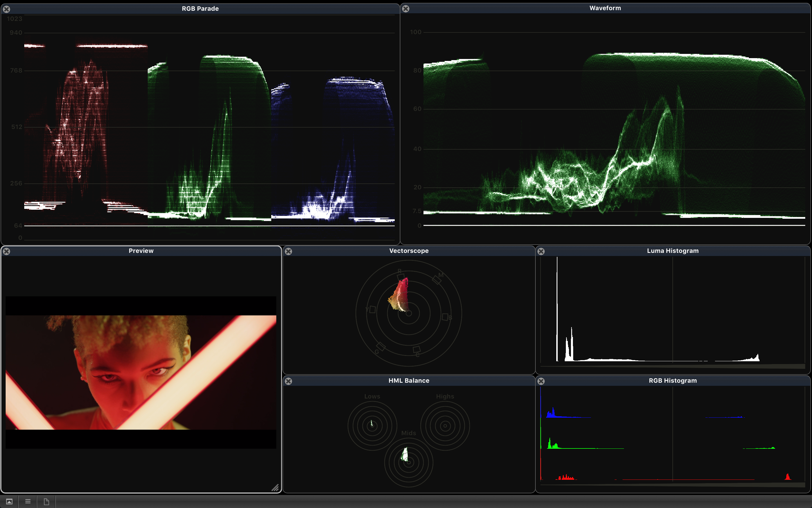The image size is (812, 508).
Task: Close the Vectorscope panel
Action: 288,251
